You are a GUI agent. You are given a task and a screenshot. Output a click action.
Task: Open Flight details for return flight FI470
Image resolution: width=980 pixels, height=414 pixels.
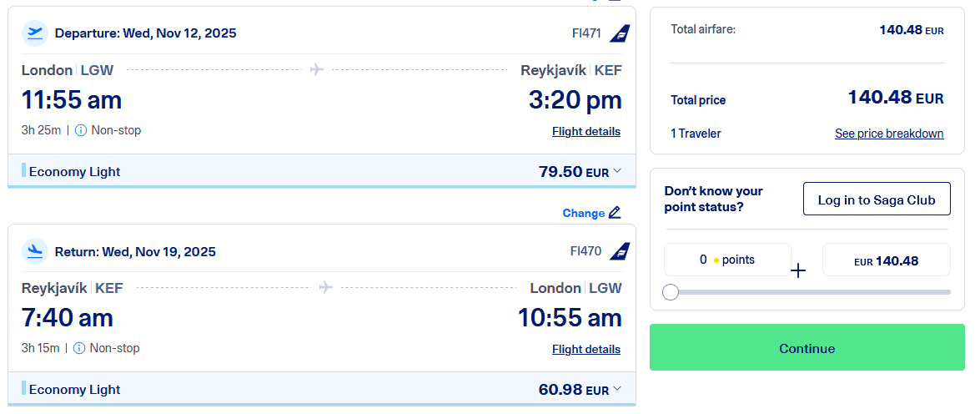586,350
